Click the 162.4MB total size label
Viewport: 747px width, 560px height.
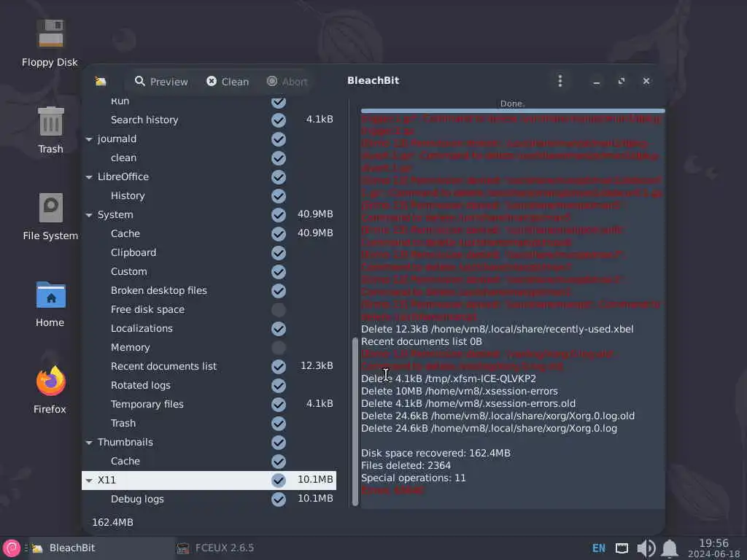click(112, 522)
